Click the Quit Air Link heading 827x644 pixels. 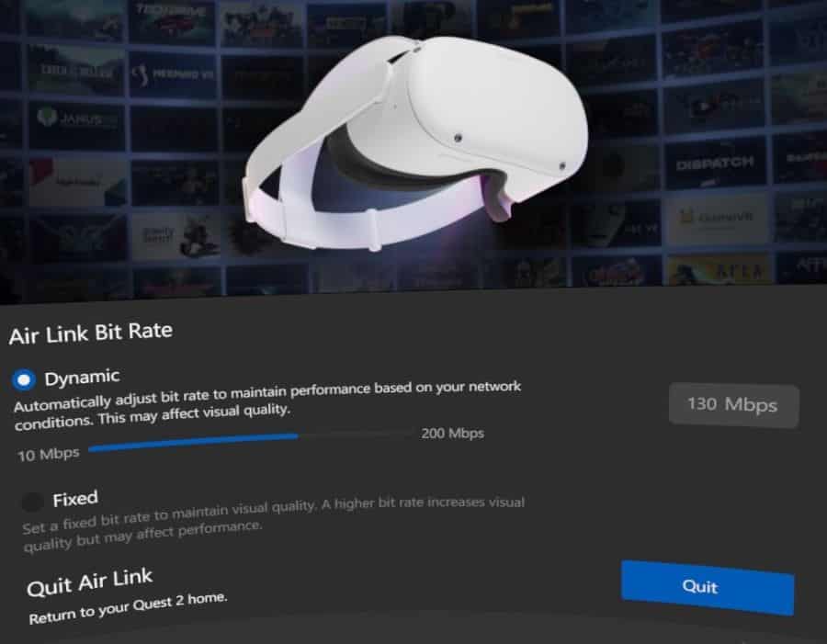90,582
